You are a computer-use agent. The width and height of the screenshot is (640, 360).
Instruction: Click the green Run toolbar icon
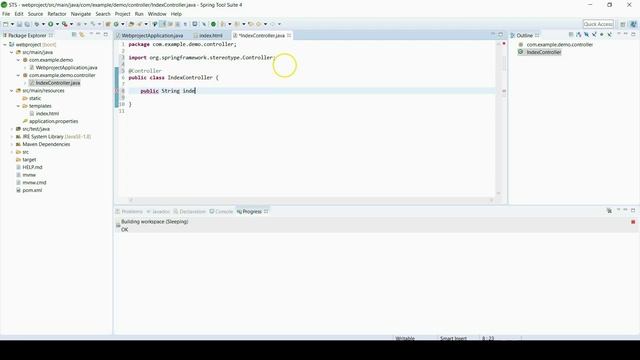pos(51,24)
